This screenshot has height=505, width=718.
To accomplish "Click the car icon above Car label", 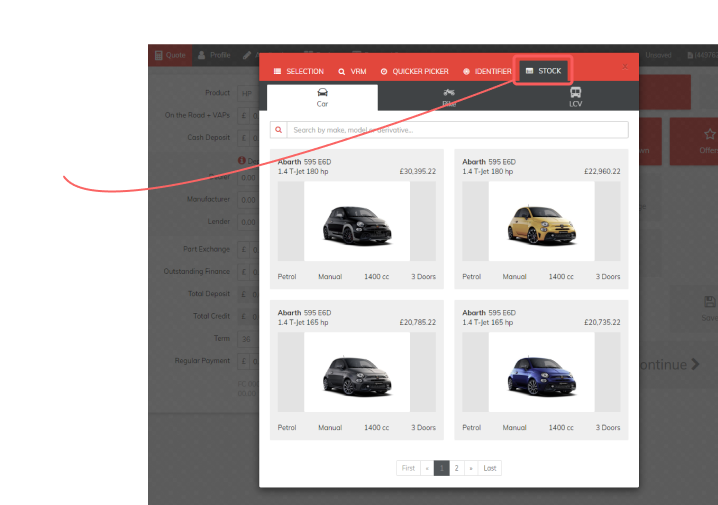I will 322,92.
